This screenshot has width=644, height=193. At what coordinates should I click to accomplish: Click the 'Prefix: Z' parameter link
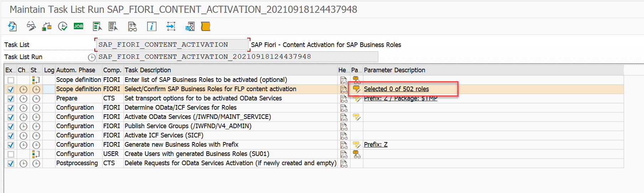click(x=375, y=145)
